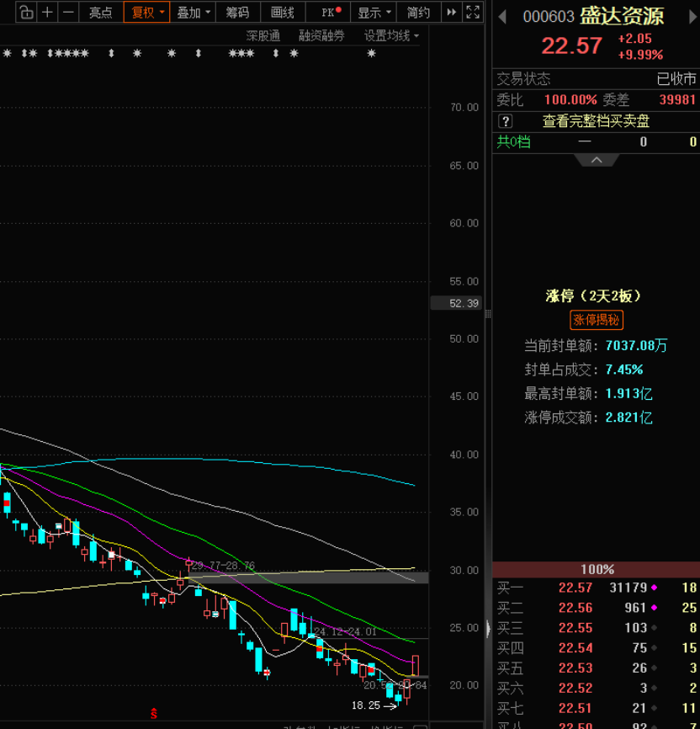Go to previous stock with left arrow
The image size is (700, 729).
502,17
